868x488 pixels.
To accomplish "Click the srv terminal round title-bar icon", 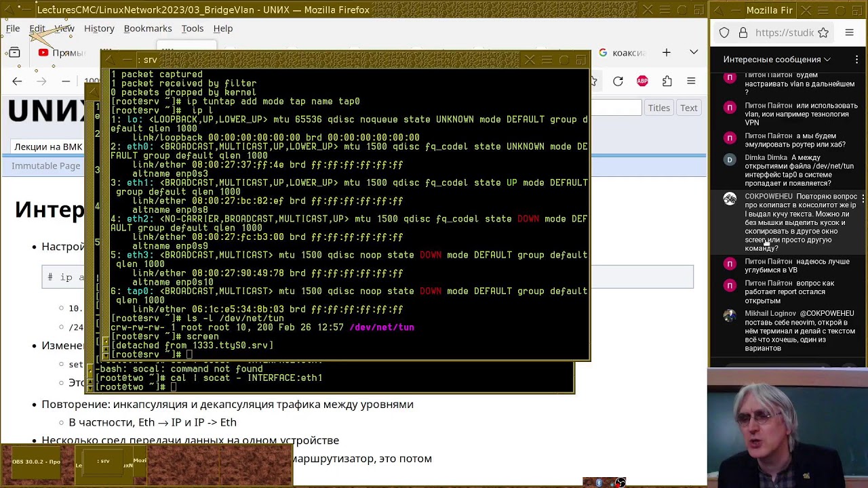I will tap(564, 60).
